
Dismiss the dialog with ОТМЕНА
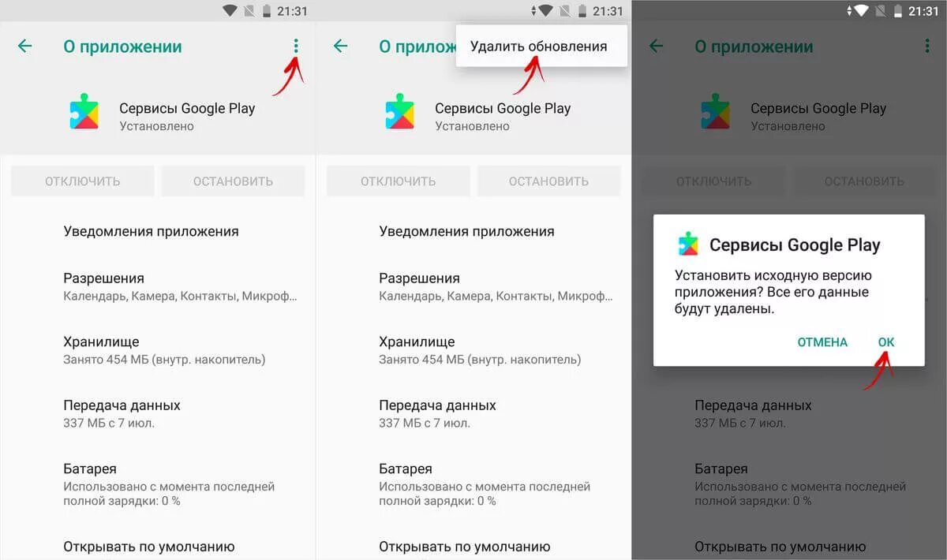pyautogui.click(x=822, y=342)
